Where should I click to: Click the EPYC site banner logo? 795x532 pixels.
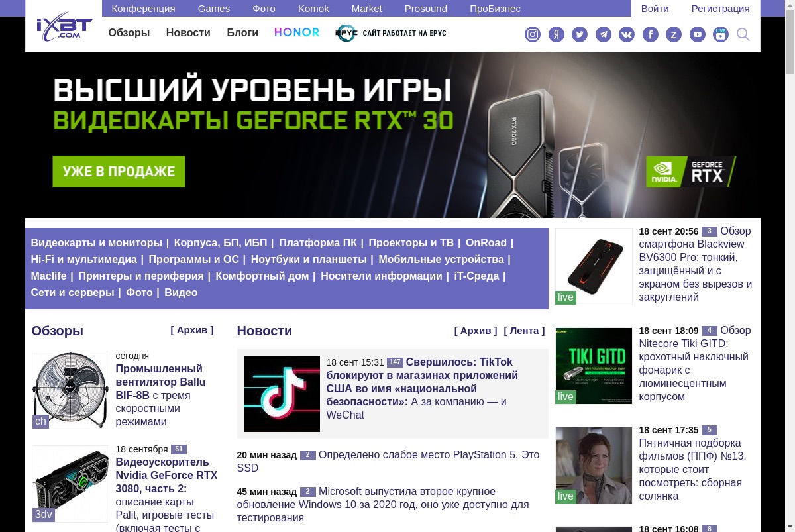tap(391, 33)
